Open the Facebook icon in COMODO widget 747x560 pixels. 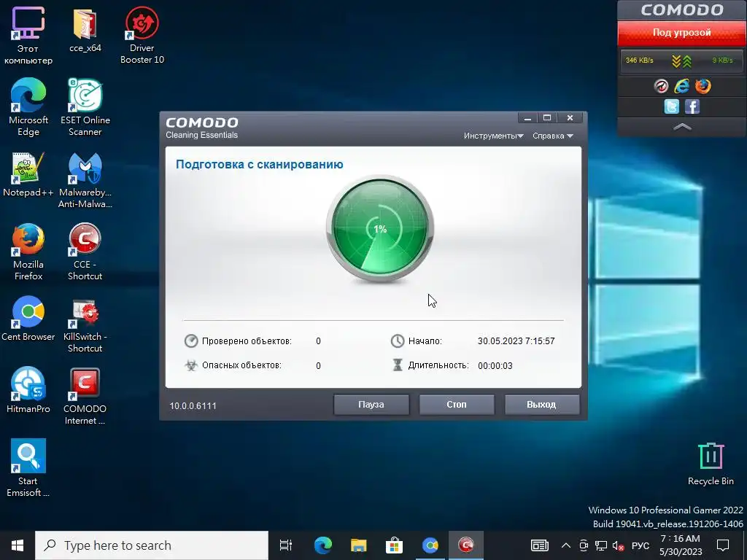coord(692,106)
